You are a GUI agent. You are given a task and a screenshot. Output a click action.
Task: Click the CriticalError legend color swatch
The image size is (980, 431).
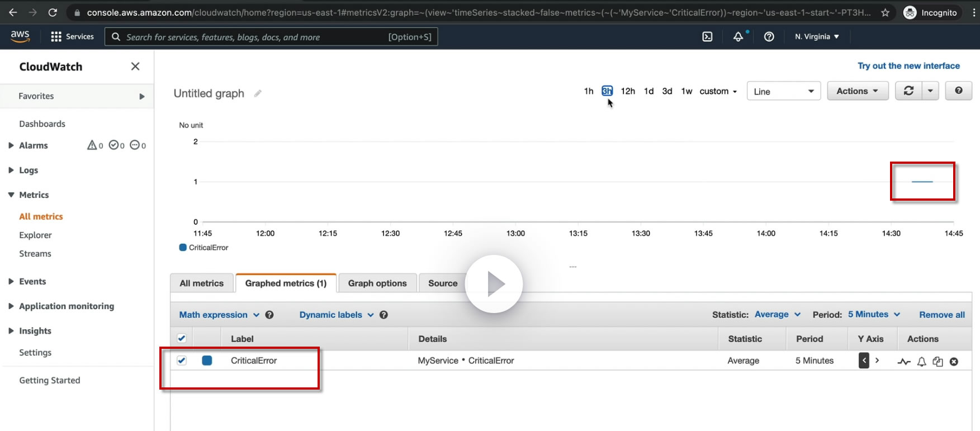[183, 248]
